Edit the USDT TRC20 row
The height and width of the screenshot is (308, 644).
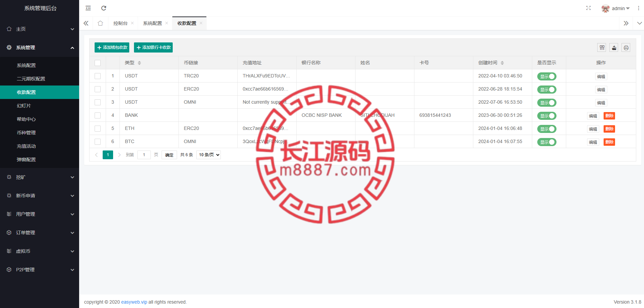point(601,76)
